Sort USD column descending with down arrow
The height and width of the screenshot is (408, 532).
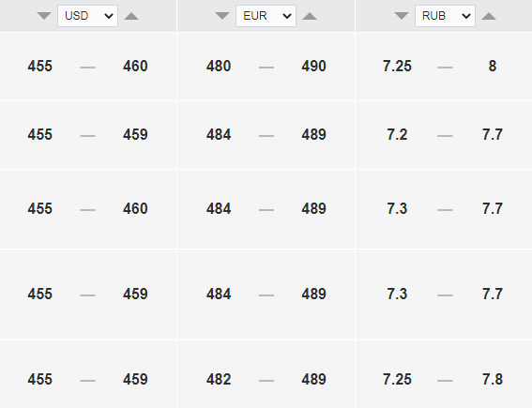pyautogui.click(x=44, y=16)
